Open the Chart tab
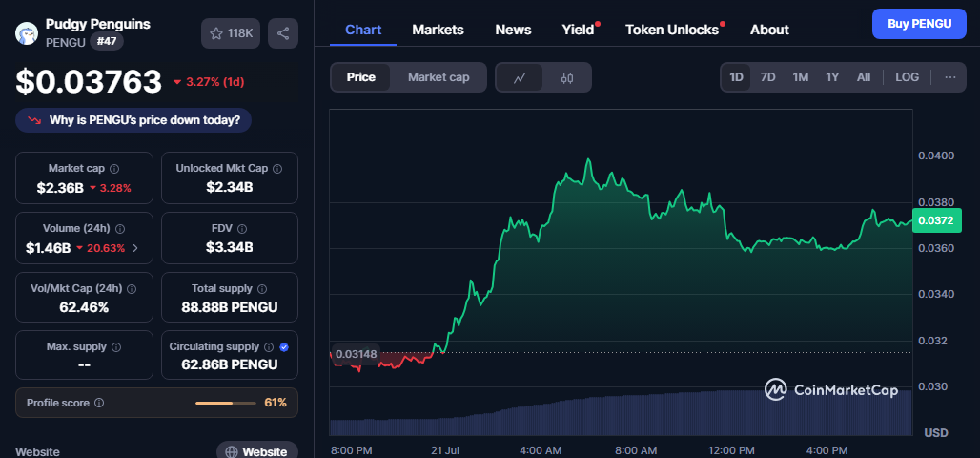980x458 pixels. pos(363,30)
